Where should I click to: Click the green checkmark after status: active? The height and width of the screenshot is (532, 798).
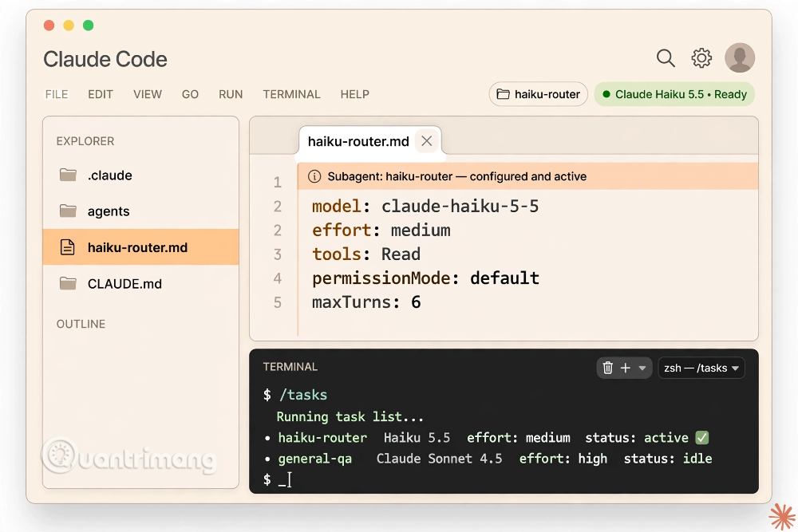[x=701, y=437]
